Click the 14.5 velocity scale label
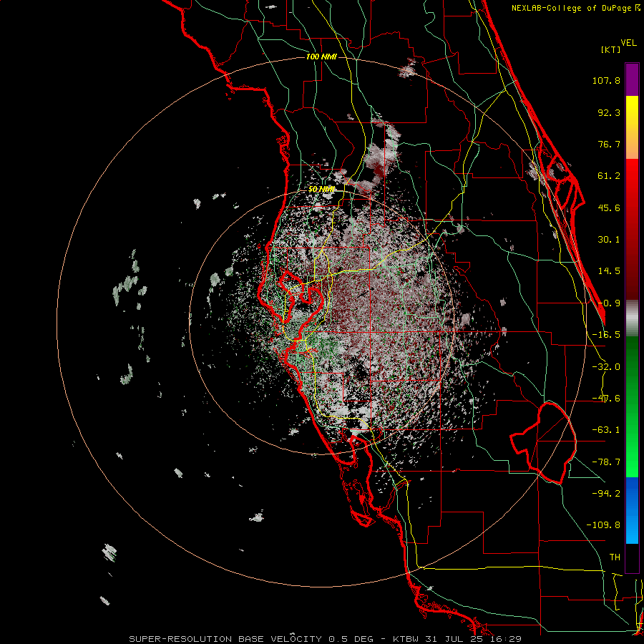The height and width of the screenshot is (644, 644). [x=609, y=271]
